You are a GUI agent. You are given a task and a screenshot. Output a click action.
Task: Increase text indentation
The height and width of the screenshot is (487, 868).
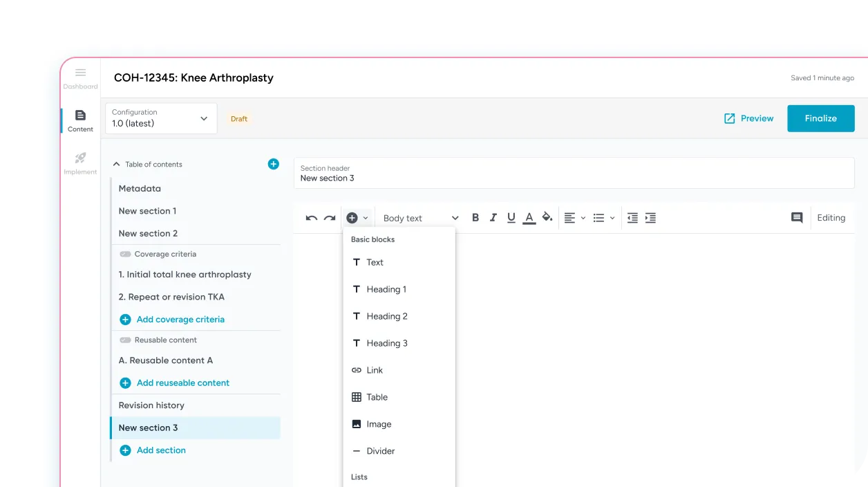[x=650, y=217]
